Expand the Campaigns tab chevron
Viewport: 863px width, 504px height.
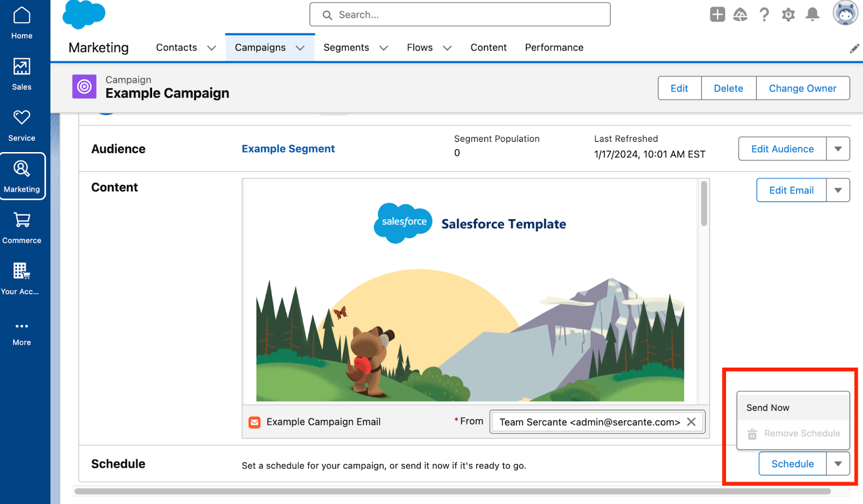[x=300, y=48]
